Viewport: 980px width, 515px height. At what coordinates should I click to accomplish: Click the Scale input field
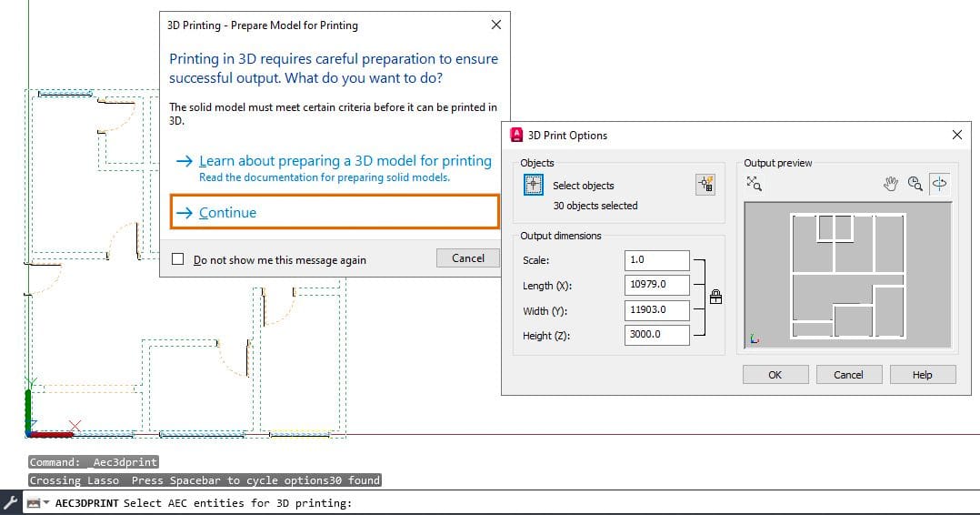(x=657, y=259)
